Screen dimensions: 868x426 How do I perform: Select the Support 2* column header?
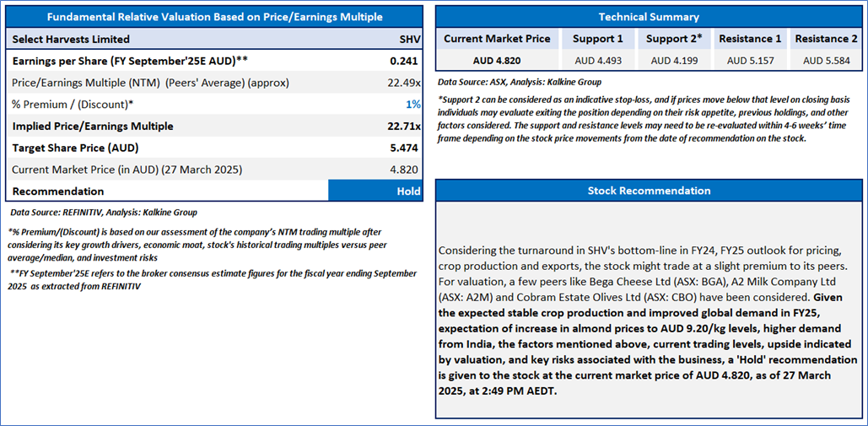coord(672,39)
